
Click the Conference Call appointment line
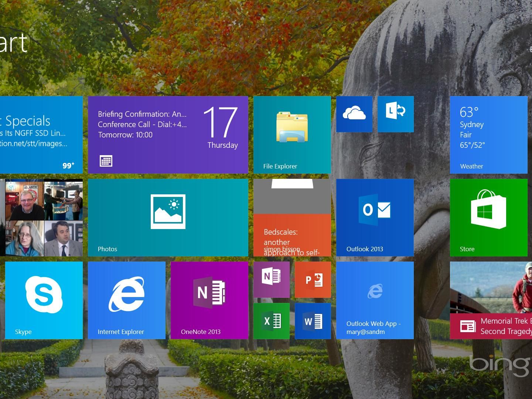pyautogui.click(x=142, y=125)
